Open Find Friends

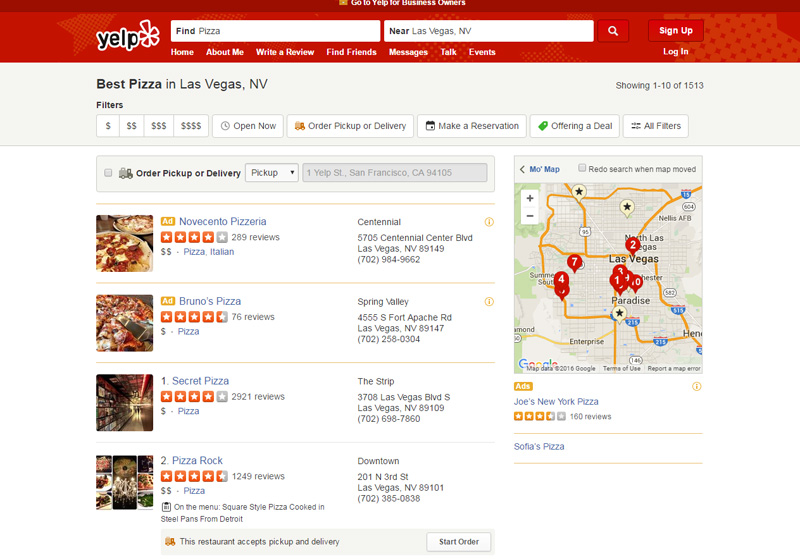coord(351,52)
